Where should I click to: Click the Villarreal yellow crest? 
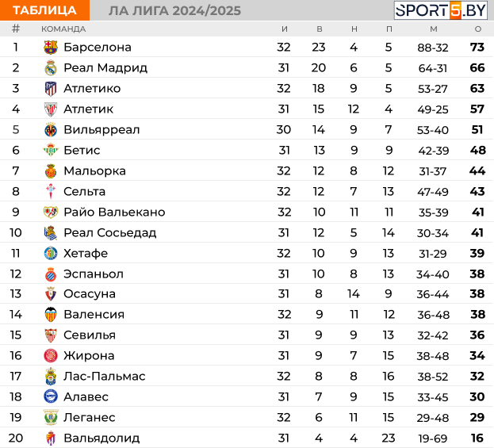pos(51,130)
